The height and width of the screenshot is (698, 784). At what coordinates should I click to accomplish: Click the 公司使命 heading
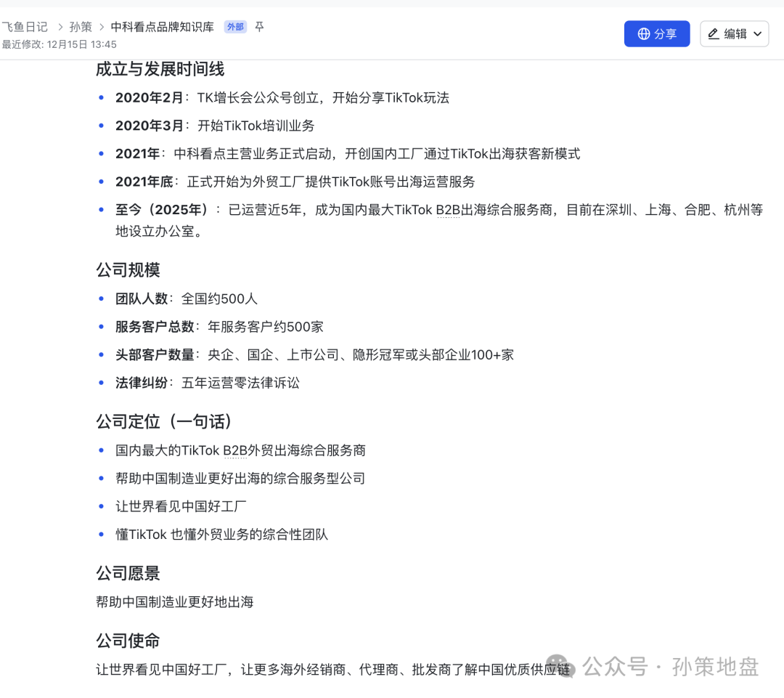(x=128, y=641)
